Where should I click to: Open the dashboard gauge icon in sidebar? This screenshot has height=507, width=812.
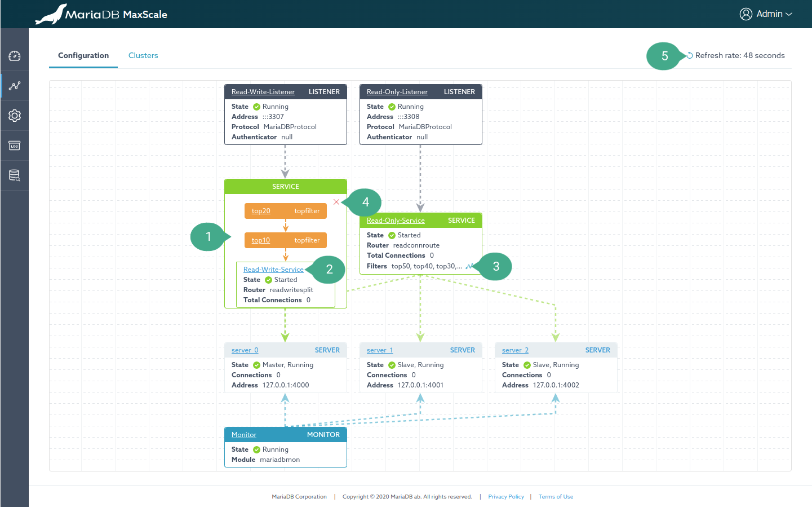(x=15, y=56)
